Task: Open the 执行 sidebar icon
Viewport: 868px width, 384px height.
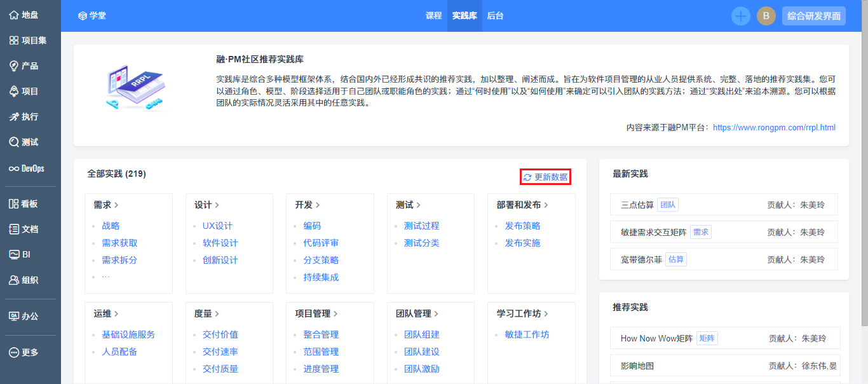Action: coord(14,116)
